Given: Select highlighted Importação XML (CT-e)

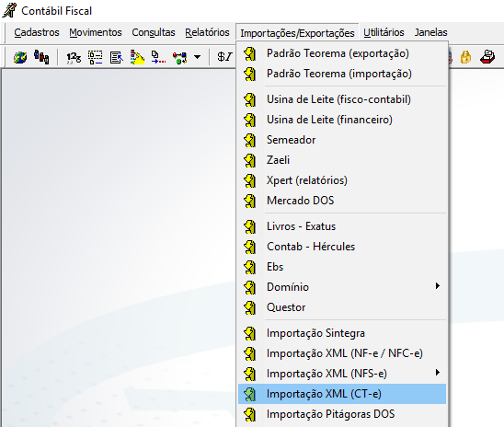Looking at the screenshot, I should coord(342,394).
